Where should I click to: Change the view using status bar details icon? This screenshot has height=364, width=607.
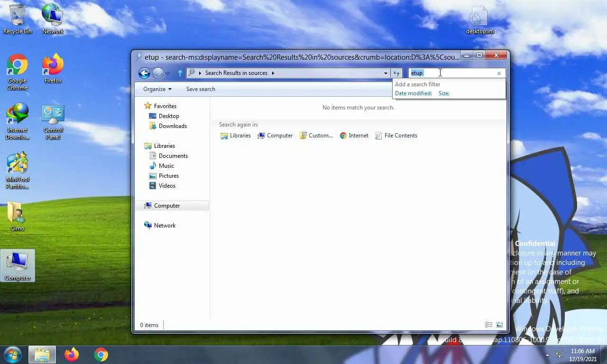[x=488, y=325]
